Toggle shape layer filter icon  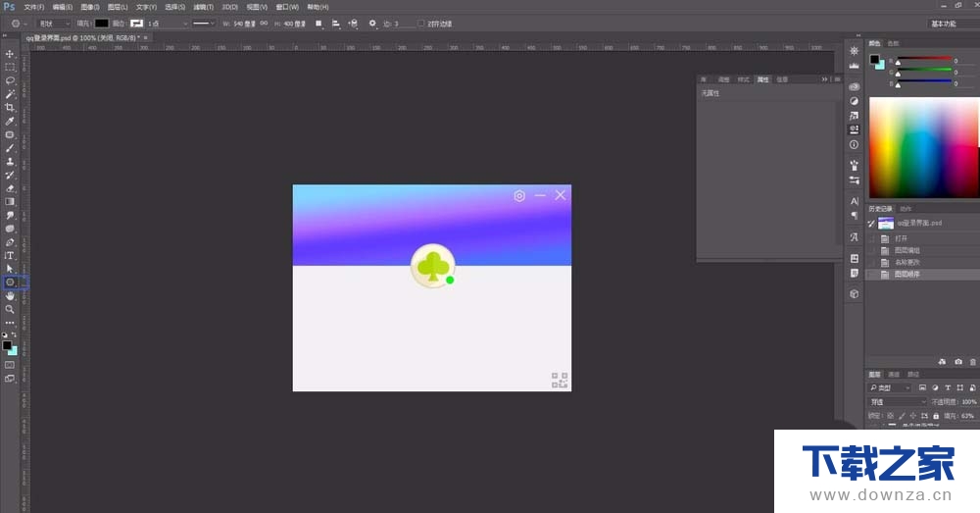point(960,387)
